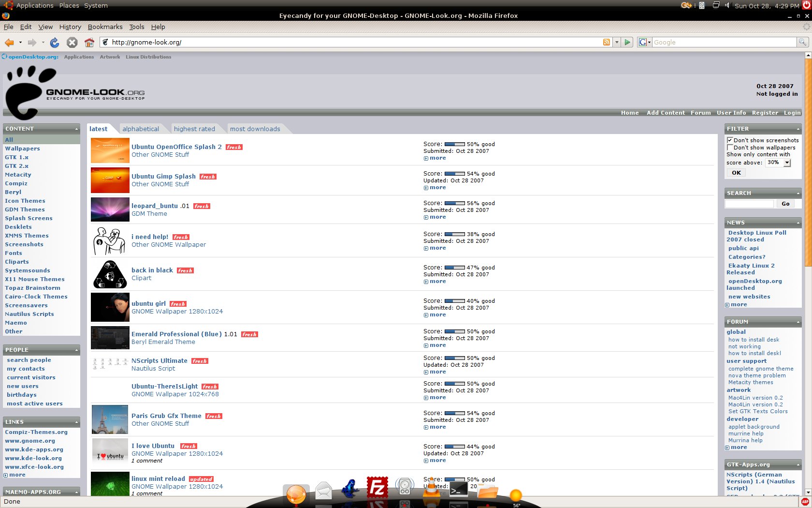
Task: Click the sun weather icon in the dock
Action: [x=516, y=496]
